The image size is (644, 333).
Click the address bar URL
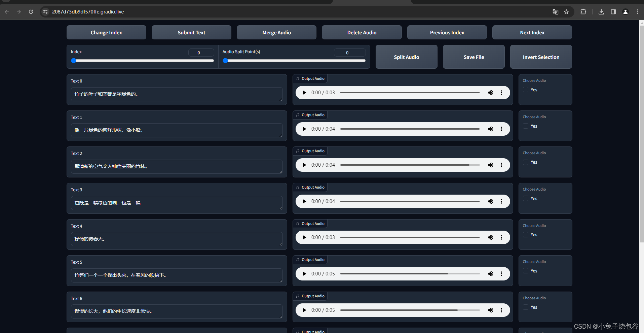88,12
